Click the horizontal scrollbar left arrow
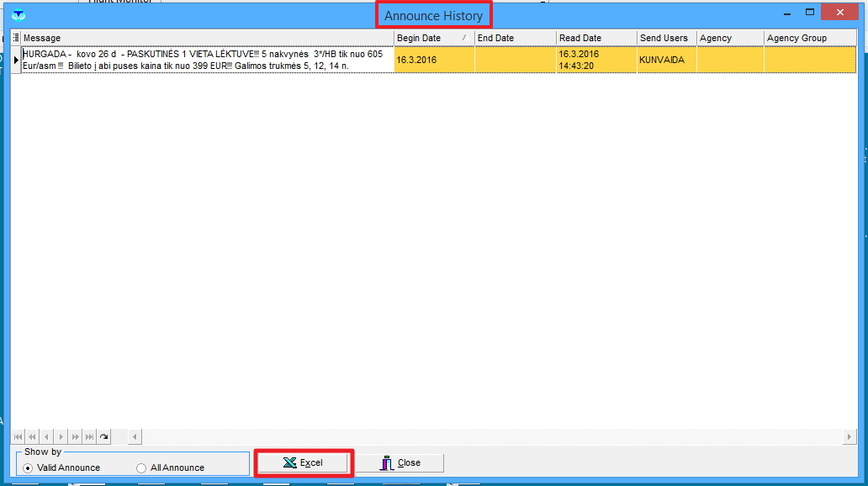This screenshot has width=868, height=486. (135, 437)
